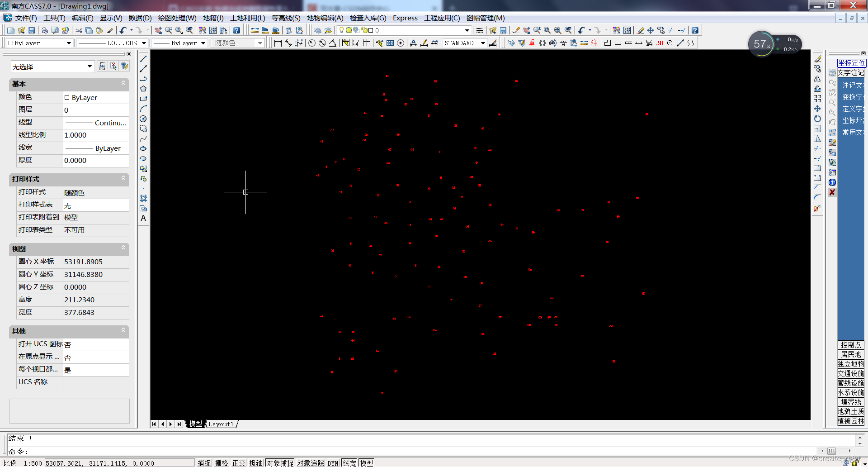Select the Circle draw tool
Screen dimensions: 868x467
(143, 119)
